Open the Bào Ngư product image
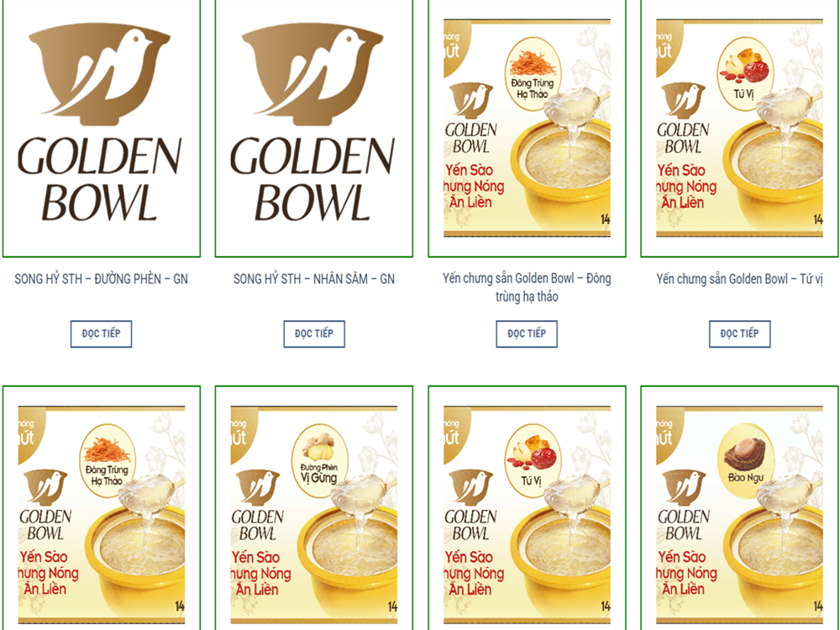The image size is (840, 630). click(x=739, y=508)
